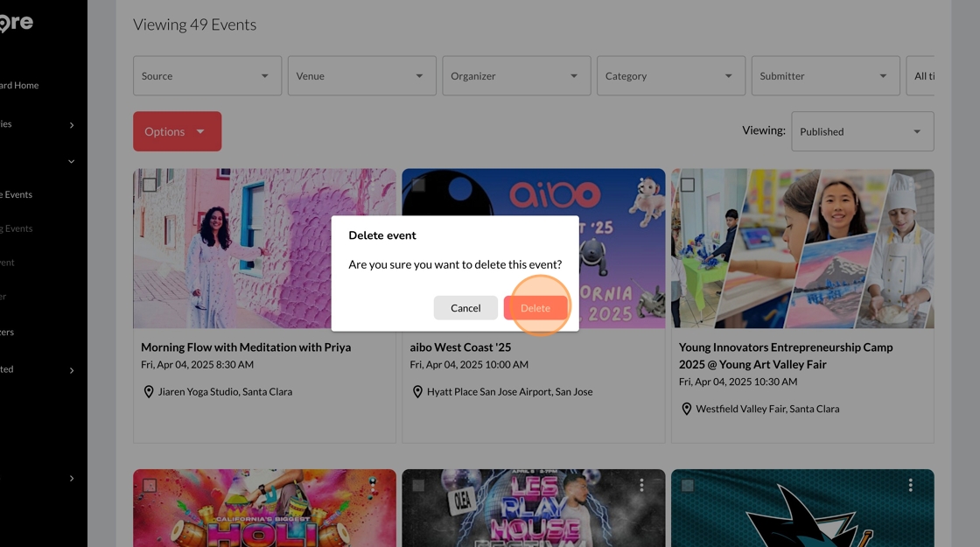The image size is (980, 547).
Task: Open the Venue filter dropdown
Action: 362,75
